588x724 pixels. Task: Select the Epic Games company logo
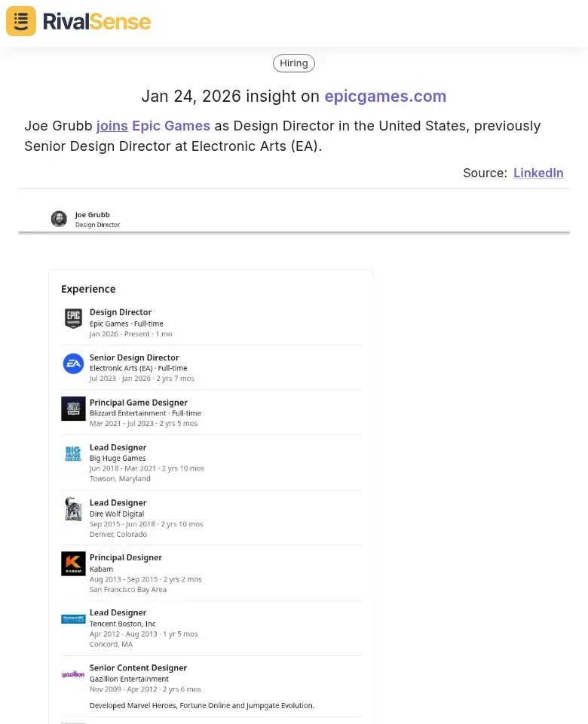(72, 318)
